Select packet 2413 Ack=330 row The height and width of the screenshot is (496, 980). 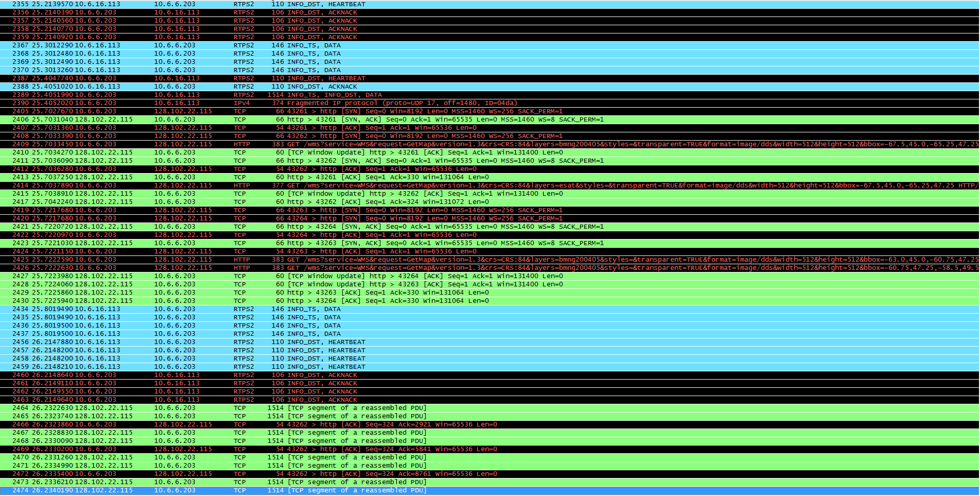point(490,177)
